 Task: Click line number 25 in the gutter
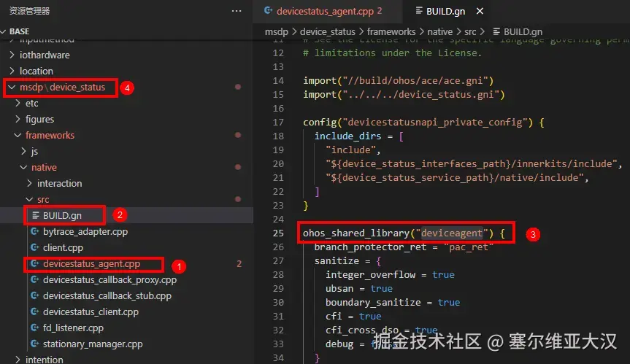tap(278, 233)
